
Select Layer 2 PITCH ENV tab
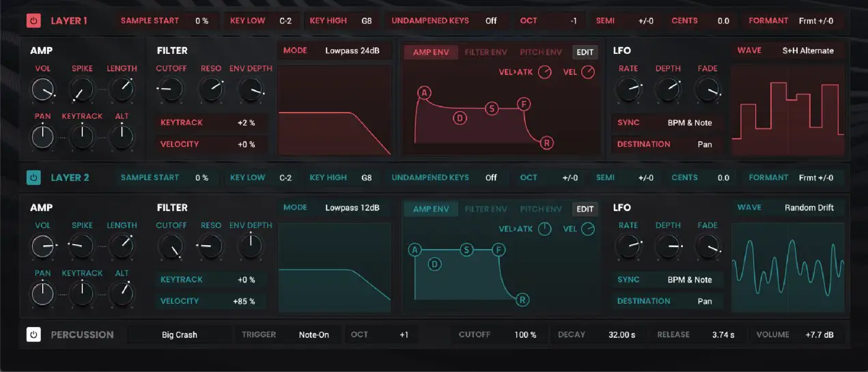coord(541,210)
